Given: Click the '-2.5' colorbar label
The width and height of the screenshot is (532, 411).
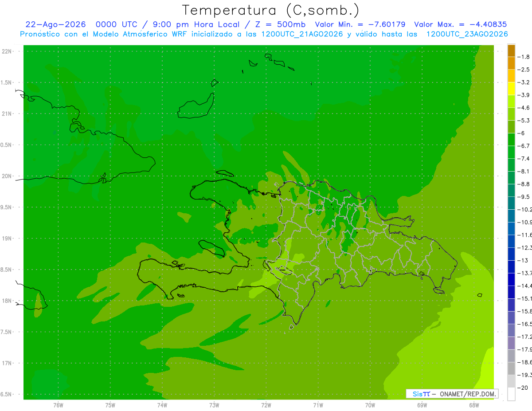Looking at the screenshot, I should click(x=524, y=70).
